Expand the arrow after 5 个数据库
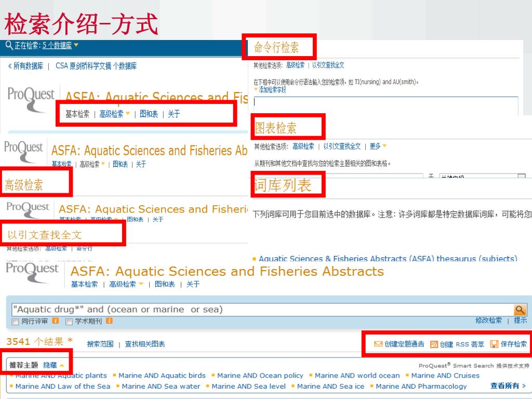Screen dimensions: 532x399 click(x=76, y=45)
